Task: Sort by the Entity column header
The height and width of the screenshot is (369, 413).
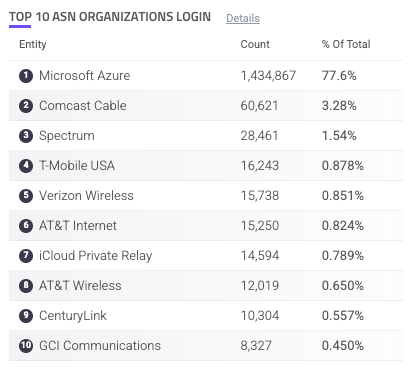Action: 33,44
